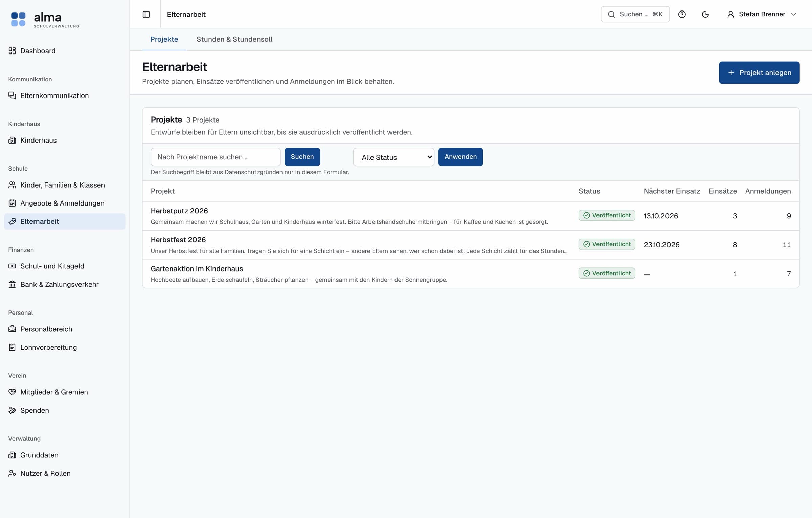Click the Grunddaten building icon
Viewport: 812px width, 518px height.
tap(12, 455)
